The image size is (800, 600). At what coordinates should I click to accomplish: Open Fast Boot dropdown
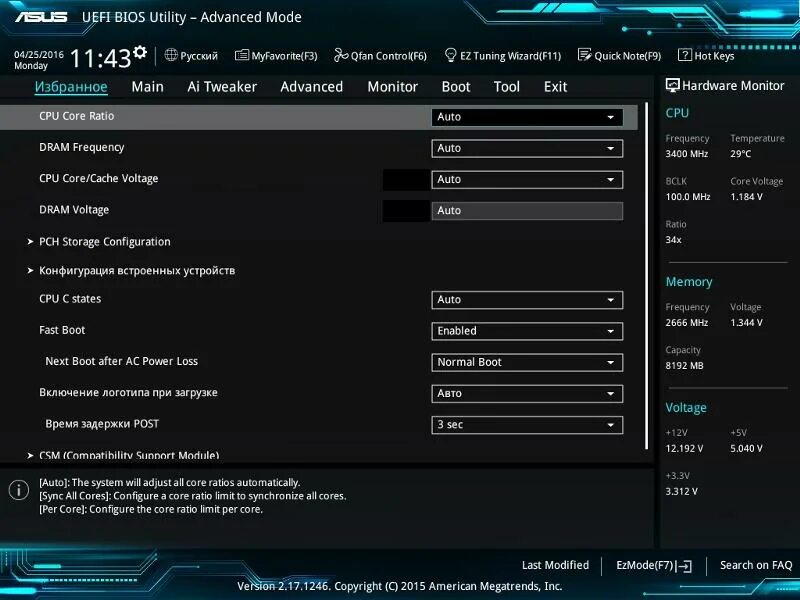(x=527, y=331)
